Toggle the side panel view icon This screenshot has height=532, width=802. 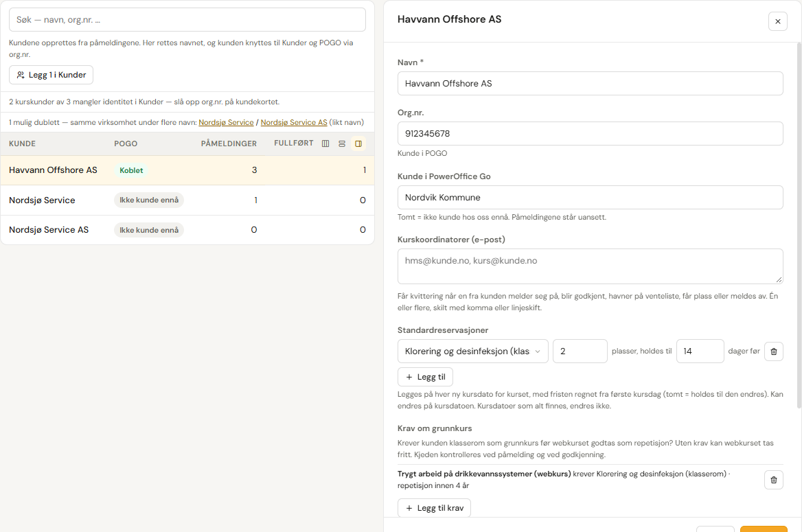358,143
